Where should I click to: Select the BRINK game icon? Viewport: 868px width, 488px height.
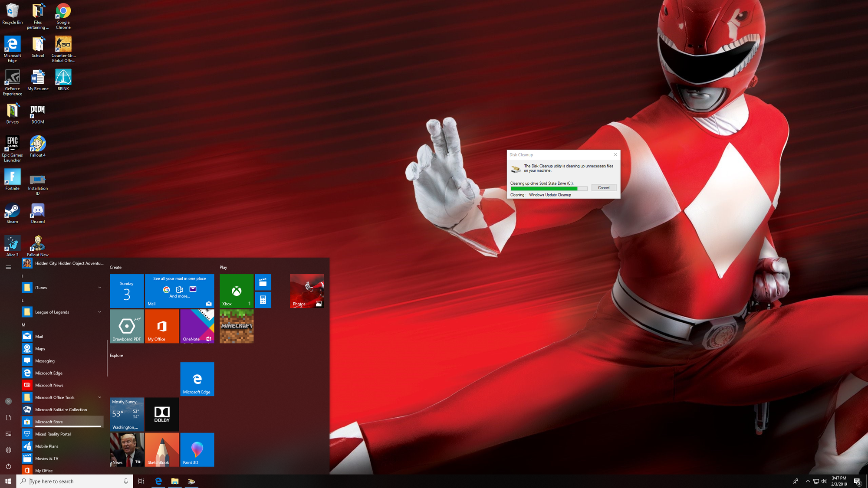pos(63,80)
